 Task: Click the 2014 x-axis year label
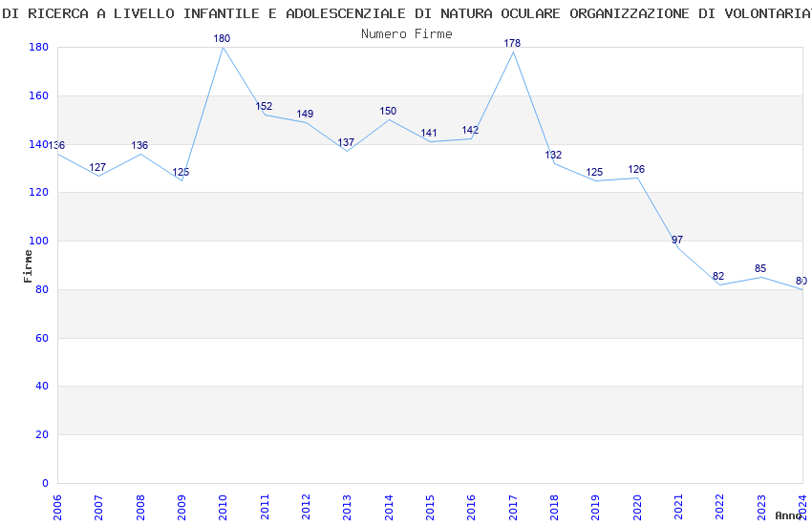tap(389, 508)
